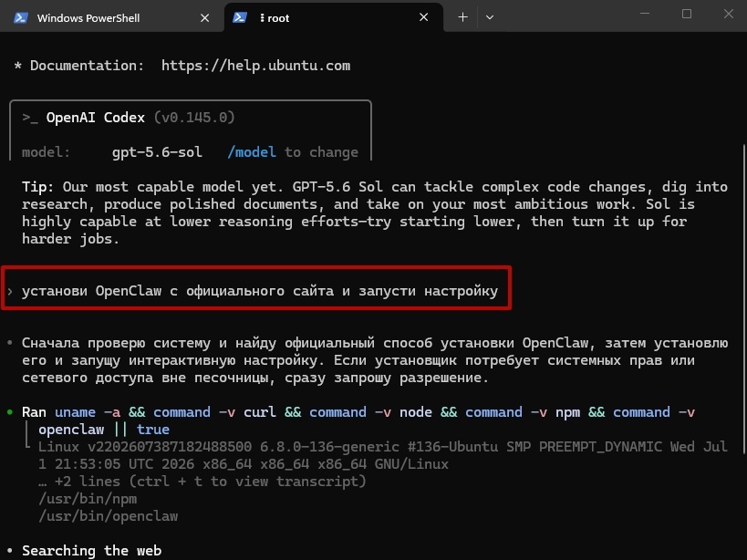
Task: Maximize the terminal window
Action: pyautogui.click(x=687, y=14)
